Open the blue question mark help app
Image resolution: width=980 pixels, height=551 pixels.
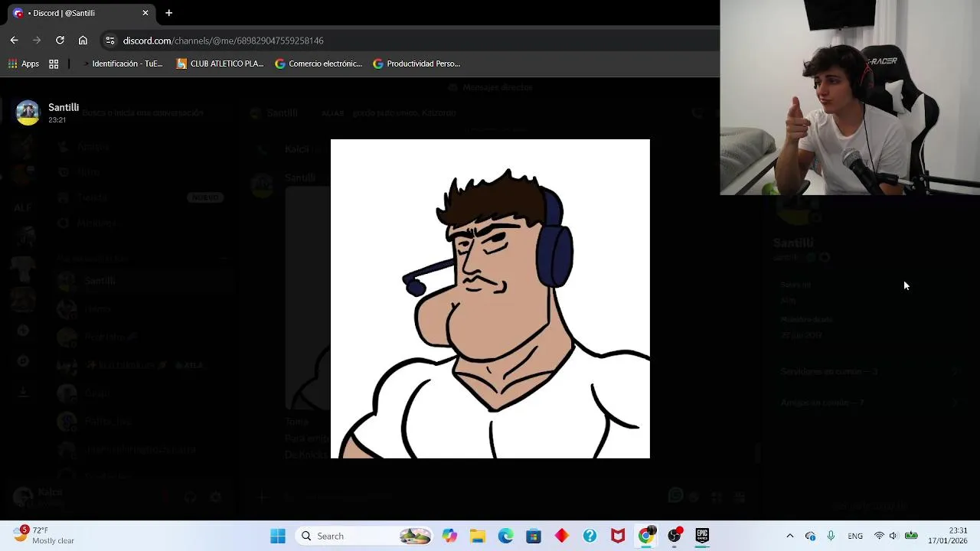pyautogui.click(x=590, y=536)
